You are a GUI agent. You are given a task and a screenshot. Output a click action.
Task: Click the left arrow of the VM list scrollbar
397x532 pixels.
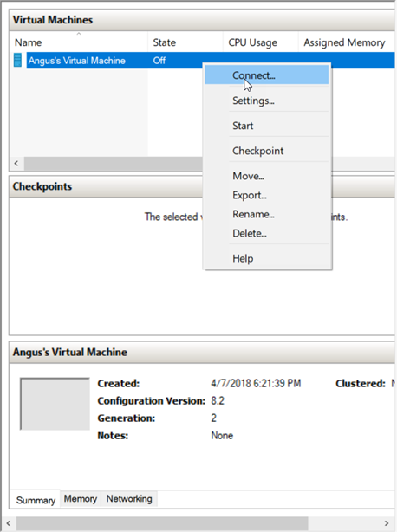tap(16, 163)
